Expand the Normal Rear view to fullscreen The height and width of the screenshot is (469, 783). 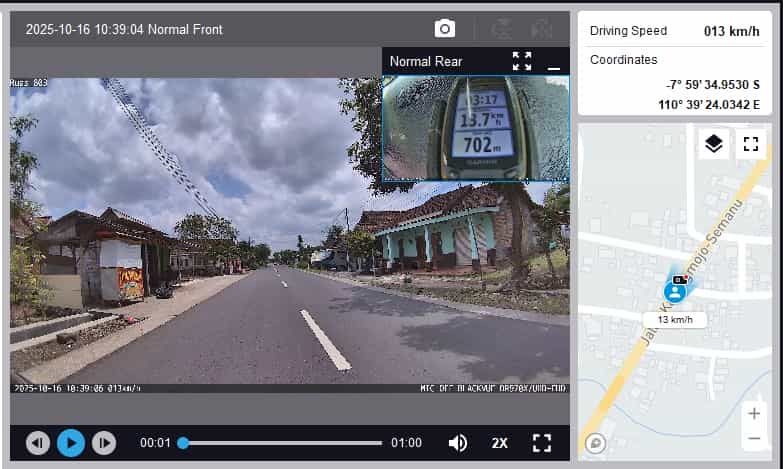point(522,61)
